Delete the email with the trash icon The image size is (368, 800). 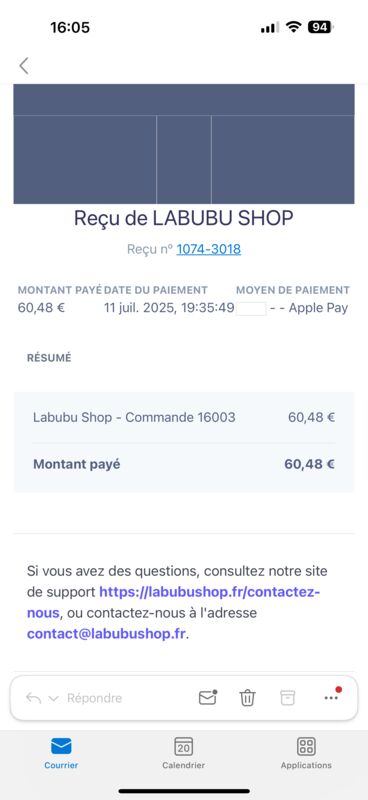click(x=248, y=697)
